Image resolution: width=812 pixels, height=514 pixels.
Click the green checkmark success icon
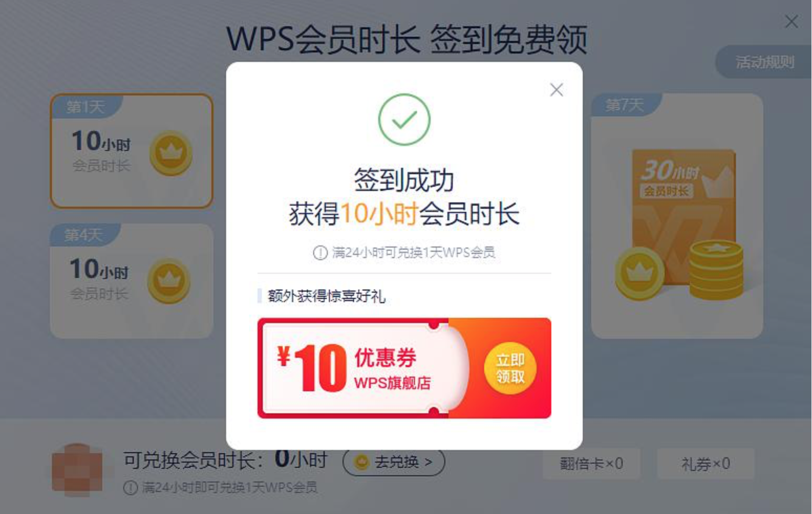pyautogui.click(x=404, y=120)
